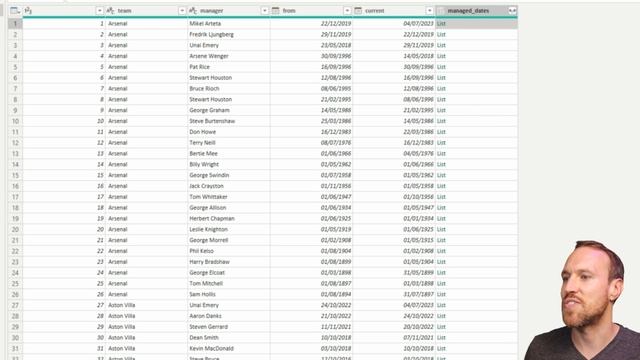Open the filter dropdown of the index column
This screenshot has width=640, height=360.
[100, 11]
